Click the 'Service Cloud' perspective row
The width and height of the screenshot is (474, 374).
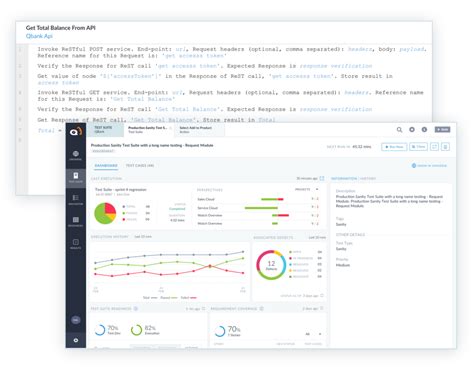pyautogui.click(x=258, y=208)
